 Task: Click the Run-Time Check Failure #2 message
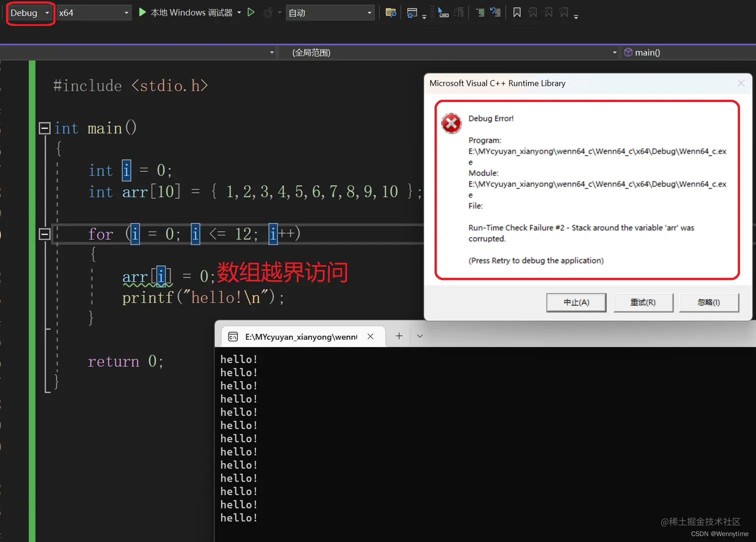tap(581, 233)
